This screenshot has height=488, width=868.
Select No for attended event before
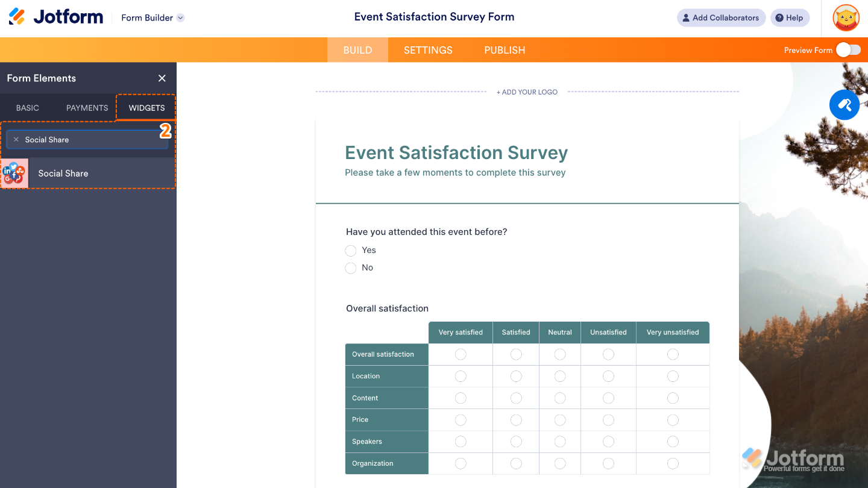(x=351, y=268)
